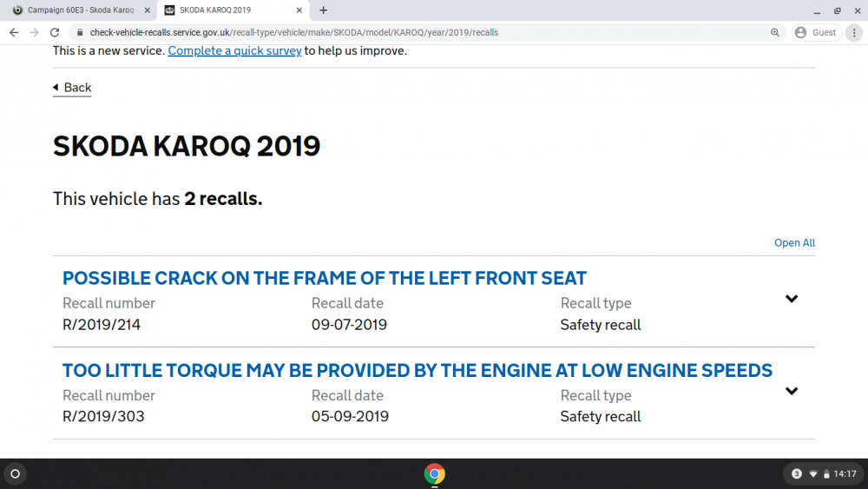Select recall date 09-07-2019
Viewport: 868px width, 489px height.
(x=349, y=325)
